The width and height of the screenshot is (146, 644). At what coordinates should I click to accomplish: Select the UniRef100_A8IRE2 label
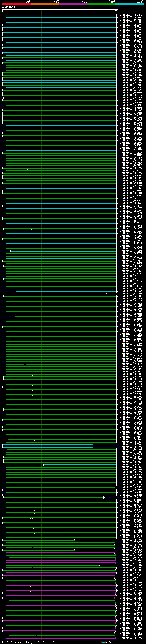[x=131, y=55]
